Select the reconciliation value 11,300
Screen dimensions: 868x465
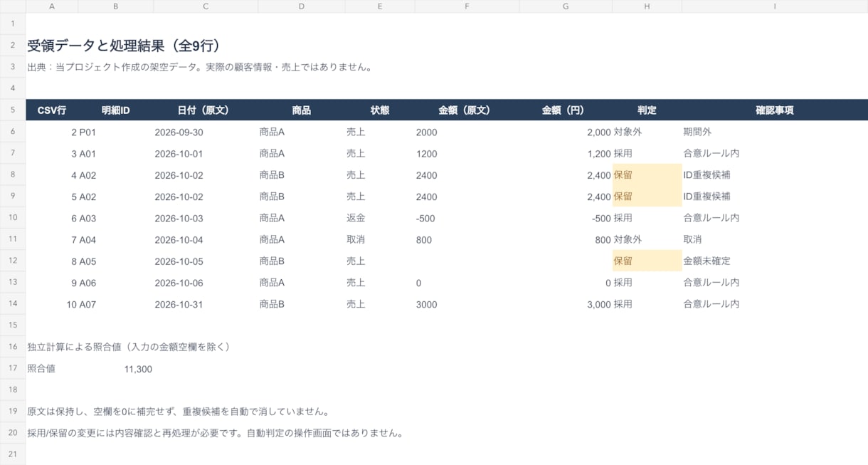click(116, 369)
